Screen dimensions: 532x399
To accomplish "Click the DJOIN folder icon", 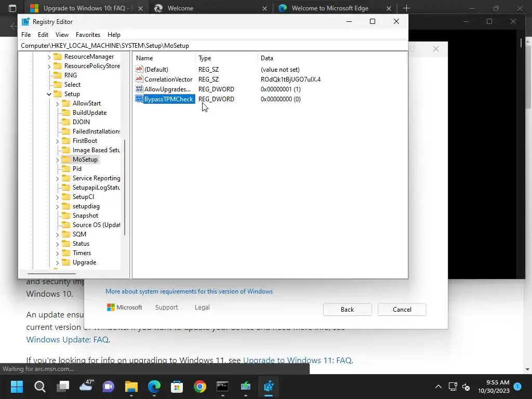I will coord(66,122).
